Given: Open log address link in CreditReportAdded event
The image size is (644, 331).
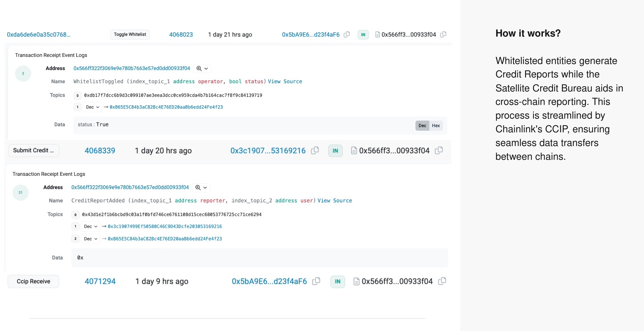Looking at the screenshot, I should 130,187.
